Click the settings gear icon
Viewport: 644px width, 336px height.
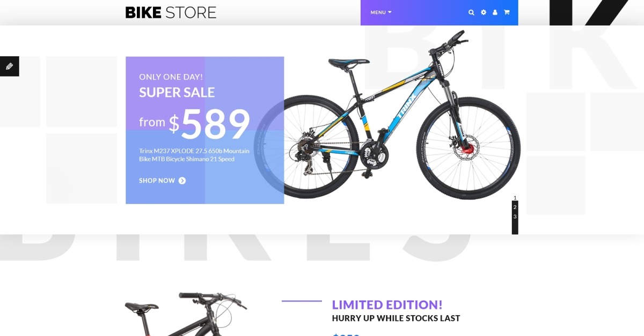click(483, 12)
